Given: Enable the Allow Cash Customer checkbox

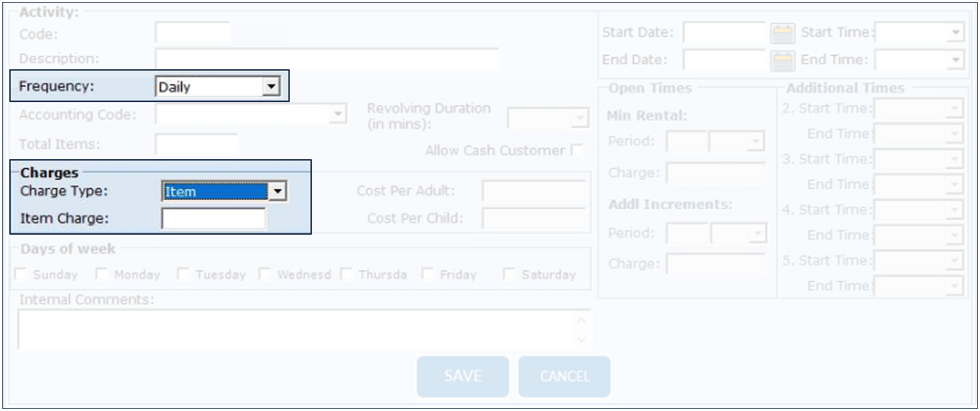Looking at the screenshot, I should [x=576, y=151].
